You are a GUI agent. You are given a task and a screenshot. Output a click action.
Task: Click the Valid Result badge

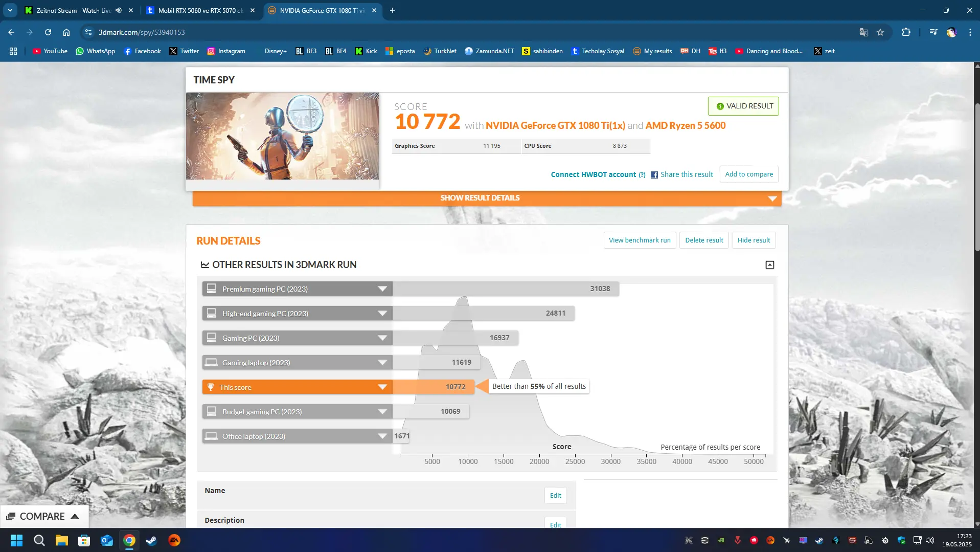pyautogui.click(x=743, y=106)
